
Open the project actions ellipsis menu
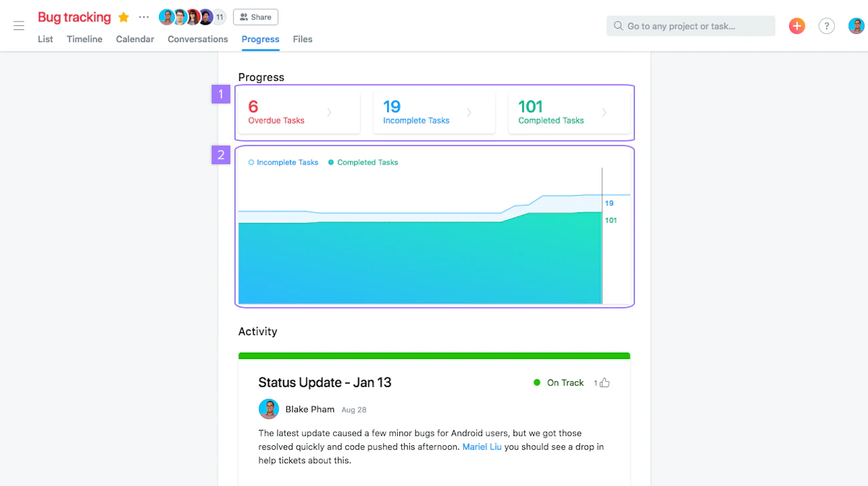144,17
